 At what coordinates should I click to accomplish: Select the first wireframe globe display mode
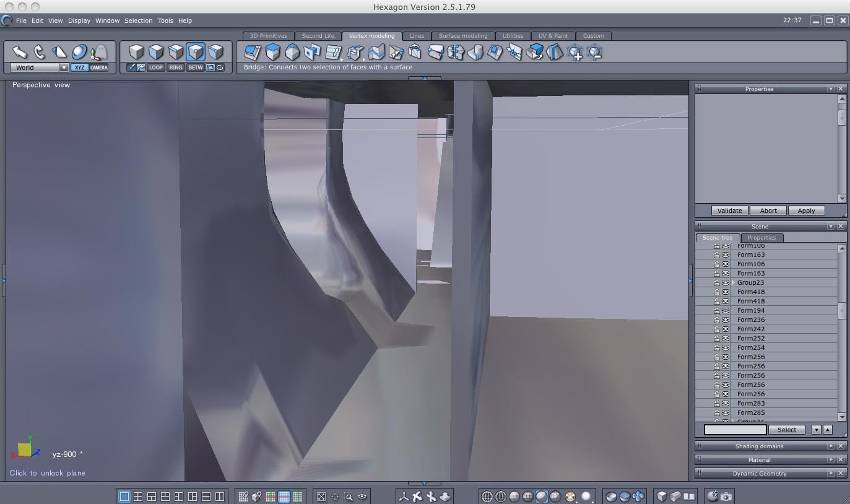(487, 496)
